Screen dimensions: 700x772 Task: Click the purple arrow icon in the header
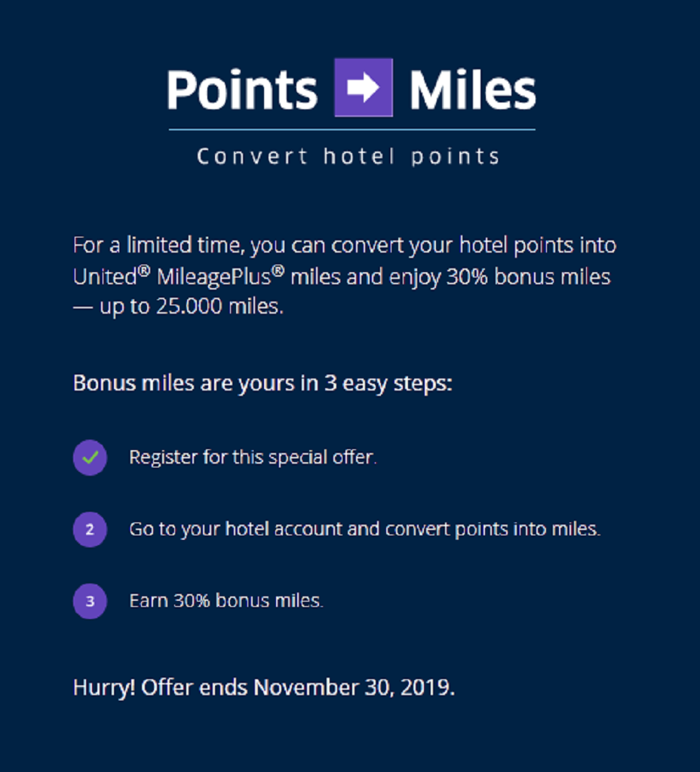tap(364, 87)
